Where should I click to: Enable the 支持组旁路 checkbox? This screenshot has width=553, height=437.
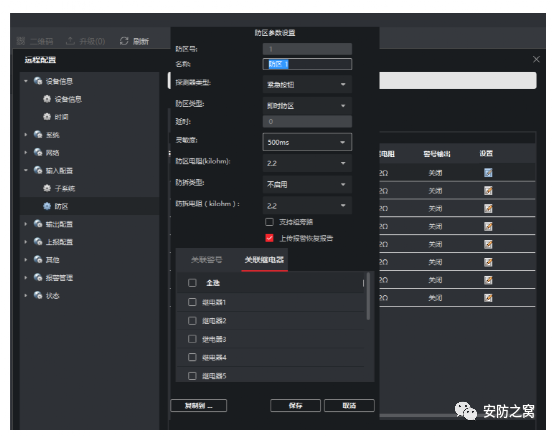coord(269,222)
